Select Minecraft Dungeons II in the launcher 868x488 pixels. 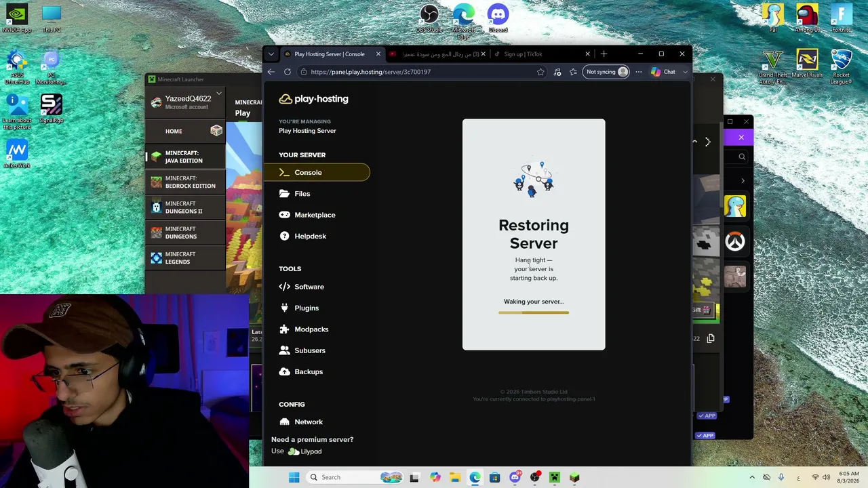[x=186, y=207]
